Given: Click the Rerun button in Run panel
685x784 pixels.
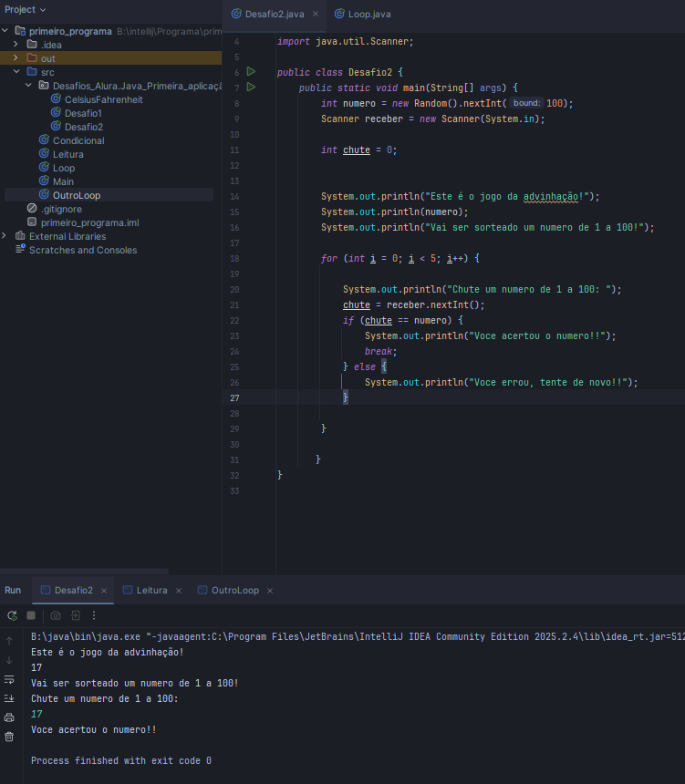Looking at the screenshot, I should pos(12,615).
